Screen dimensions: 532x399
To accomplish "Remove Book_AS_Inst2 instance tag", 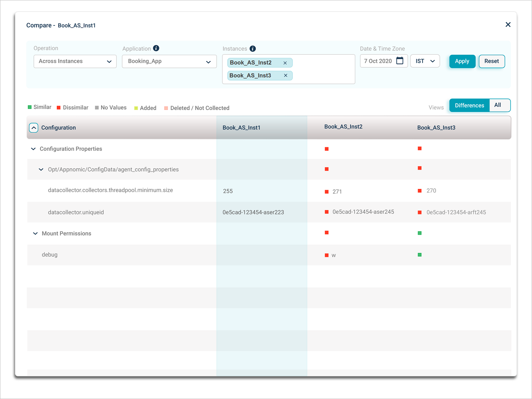I will 285,63.
